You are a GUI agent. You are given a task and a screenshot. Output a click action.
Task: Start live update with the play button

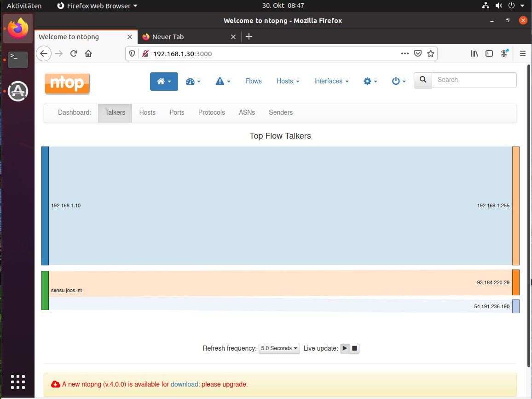click(345, 348)
